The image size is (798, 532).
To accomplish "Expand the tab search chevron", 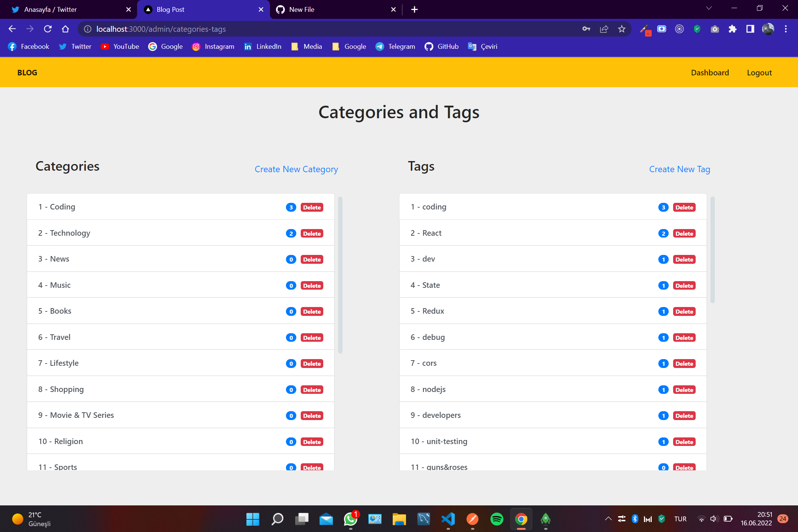I will click(709, 8).
